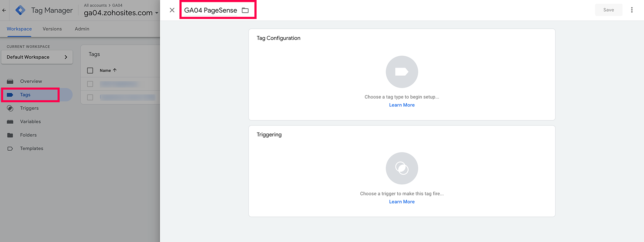This screenshot has width=644, height=242.
Task: Click the Triggering card heading
Action: click(x=269, y=135)
